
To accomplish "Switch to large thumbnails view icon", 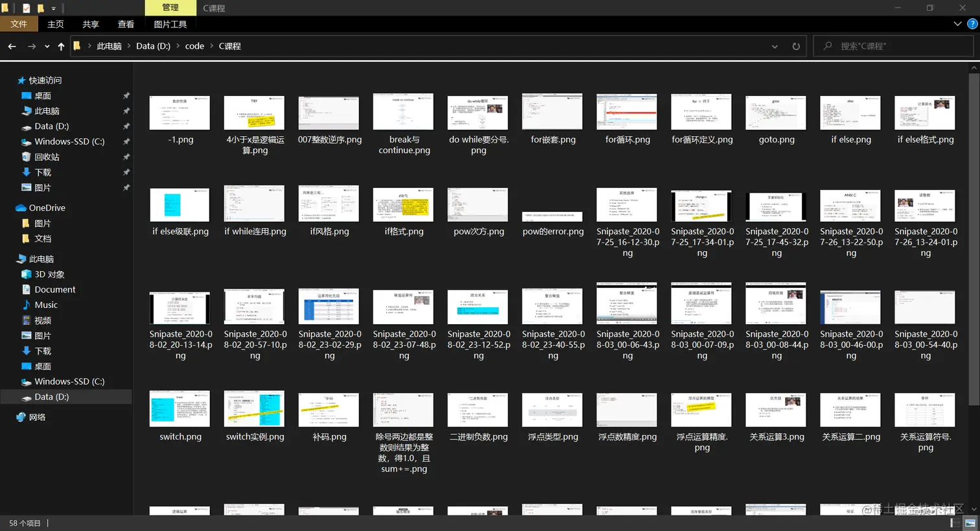I will [970, 523].
